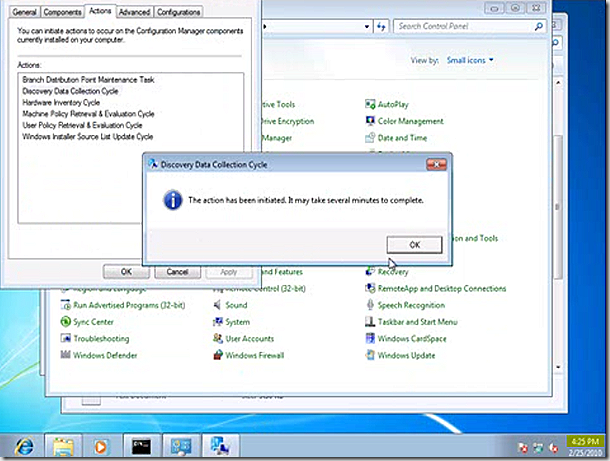
Task: Click the System icon
Action: [217, 321]
